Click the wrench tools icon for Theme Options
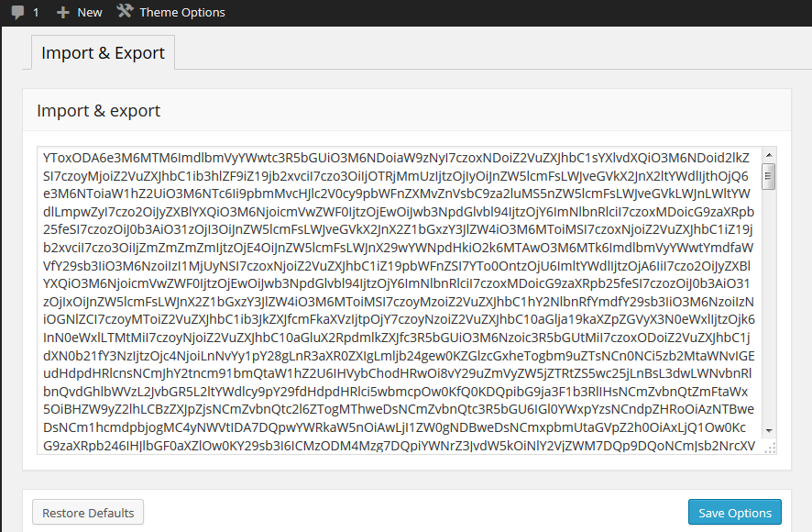 [125, 12]
